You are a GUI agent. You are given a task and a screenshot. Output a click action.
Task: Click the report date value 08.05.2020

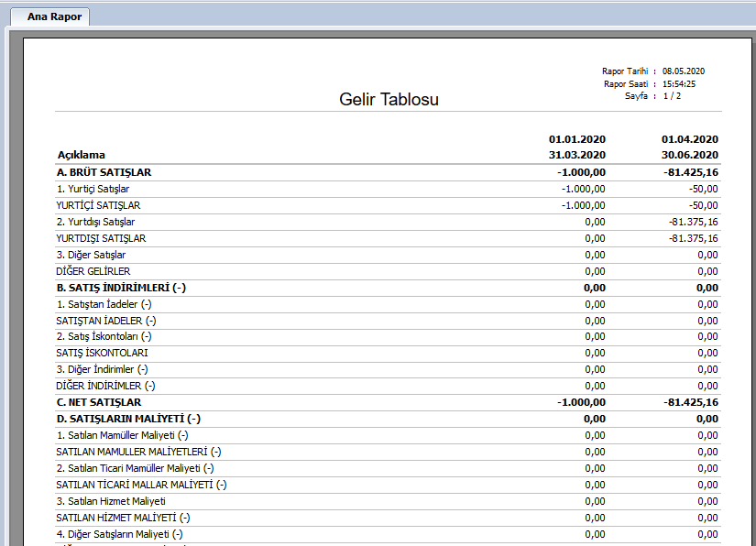[x=684, y=71]
